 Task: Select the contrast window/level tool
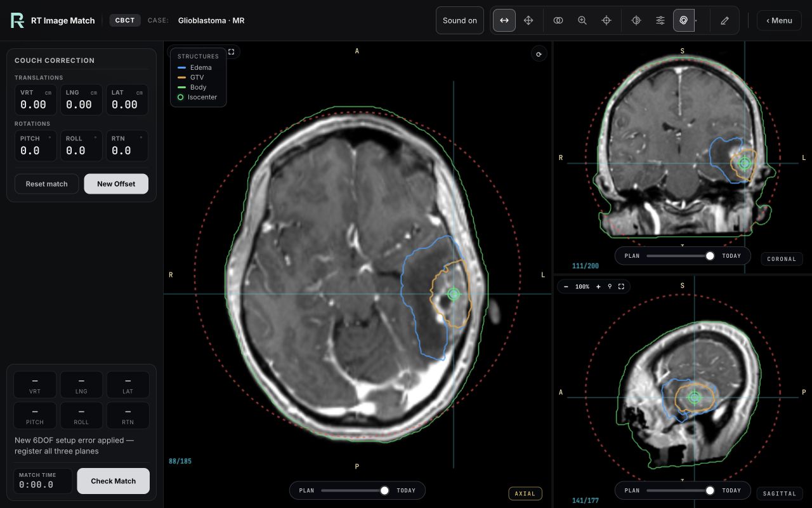(636, 20)
